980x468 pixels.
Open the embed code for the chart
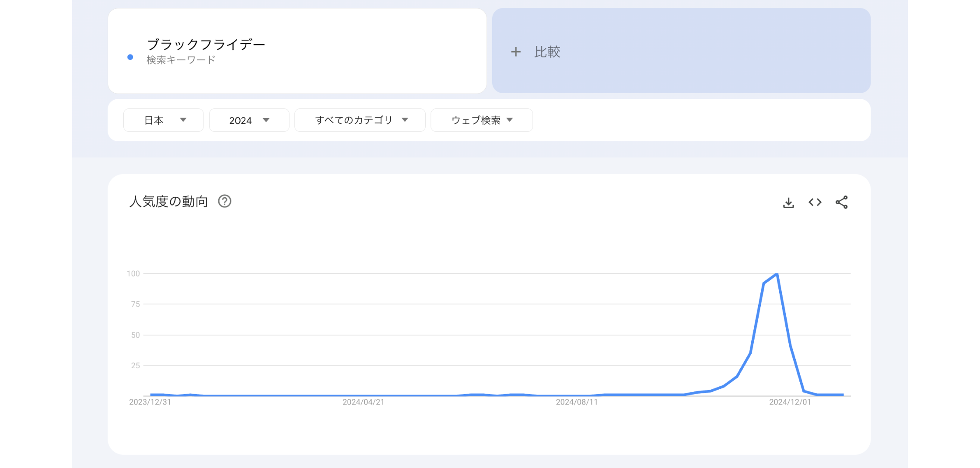click(815, 202)
